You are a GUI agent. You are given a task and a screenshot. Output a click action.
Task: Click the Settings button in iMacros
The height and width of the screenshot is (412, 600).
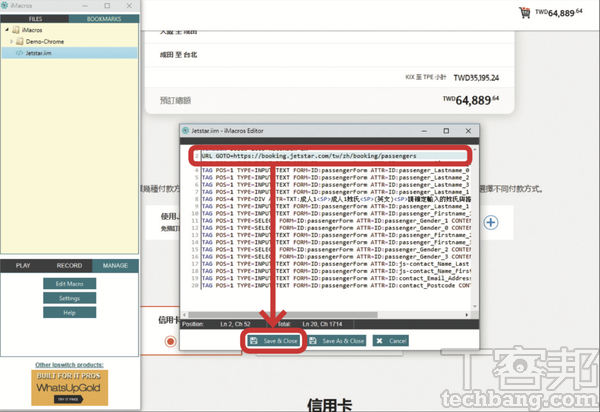coord(69,298)
